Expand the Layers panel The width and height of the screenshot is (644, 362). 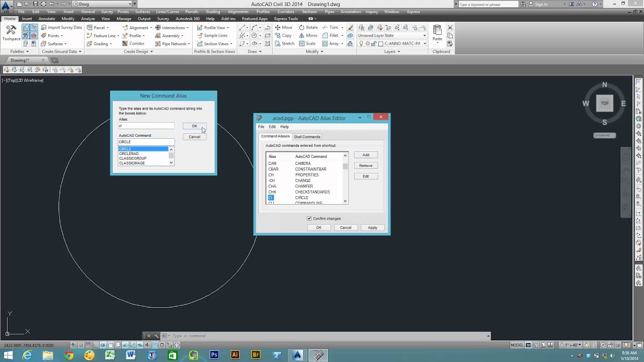pos(392,51)
